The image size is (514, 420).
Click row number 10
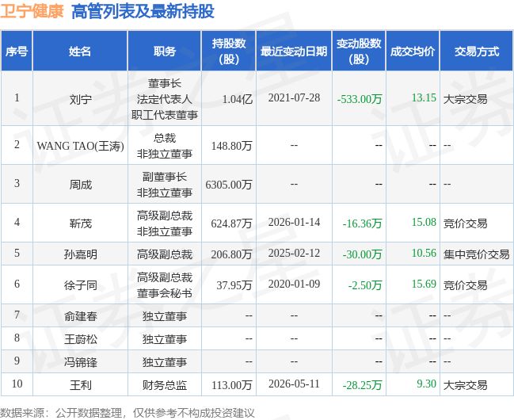click(17, 384)
